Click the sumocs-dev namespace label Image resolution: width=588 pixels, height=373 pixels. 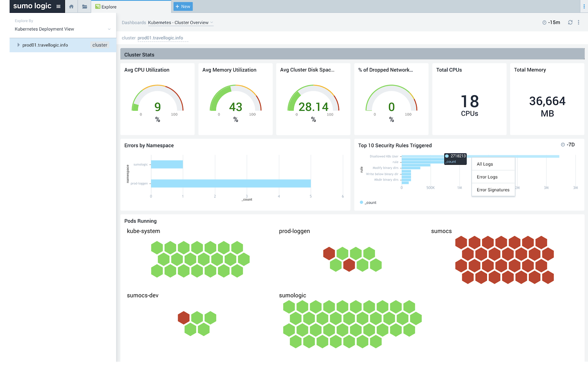[x=143, y=295]
